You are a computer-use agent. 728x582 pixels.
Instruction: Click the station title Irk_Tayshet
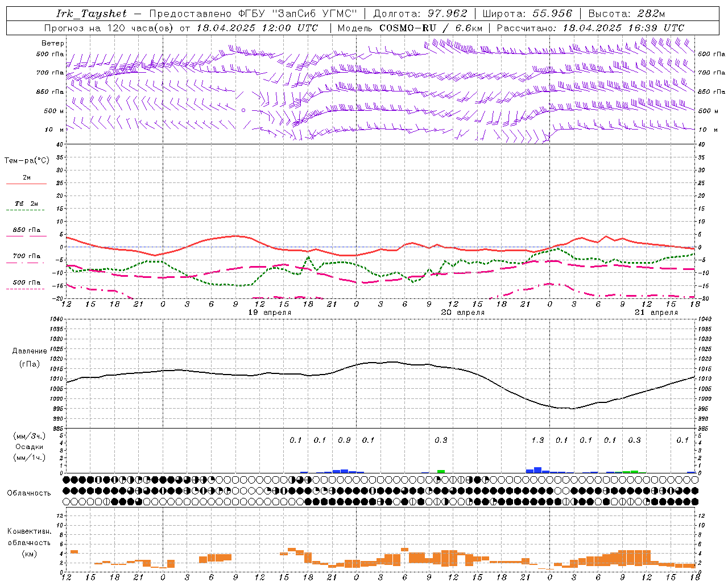click(92, 14)
